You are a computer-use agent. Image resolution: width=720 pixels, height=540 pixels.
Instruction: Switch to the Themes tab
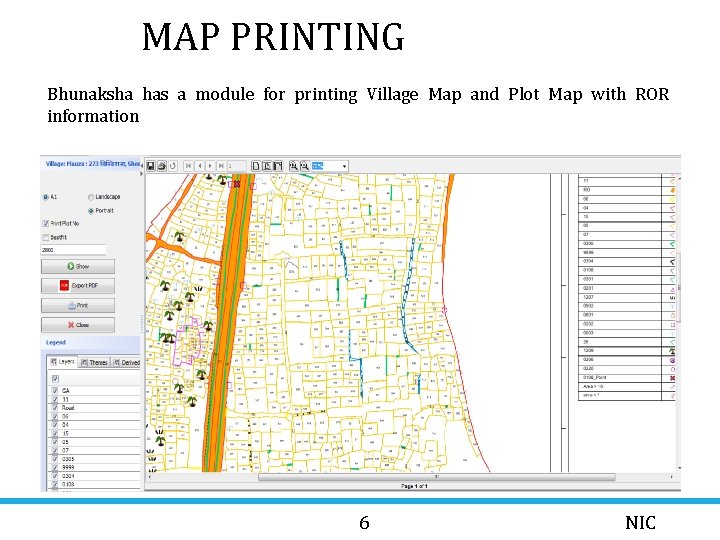click(x=94, y=363)
